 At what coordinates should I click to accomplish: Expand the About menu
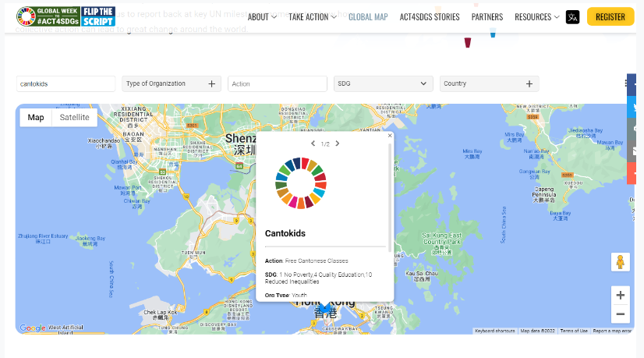coord(262,17)
